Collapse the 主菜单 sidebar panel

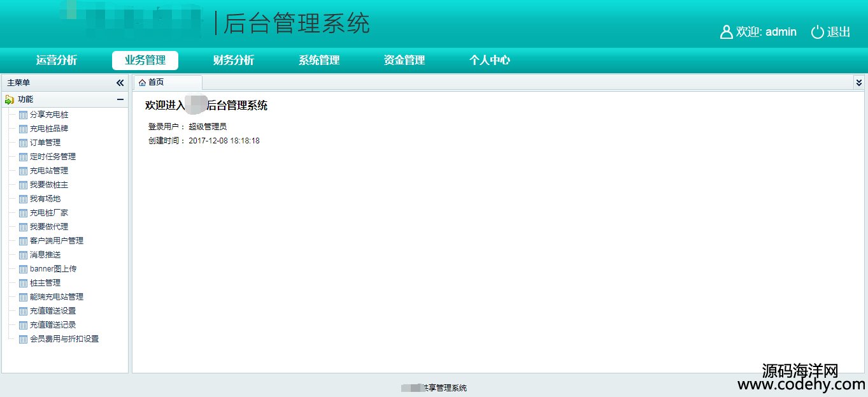(x=120, y=83)
